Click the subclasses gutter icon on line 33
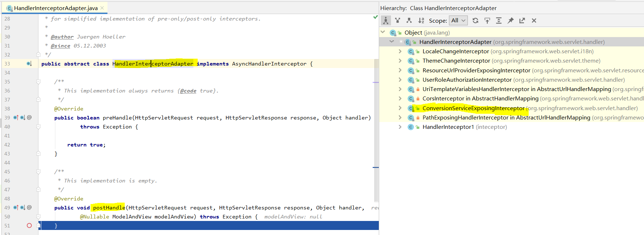The height and width of the screenshot is (235, 644). click(x=29, y=64)
